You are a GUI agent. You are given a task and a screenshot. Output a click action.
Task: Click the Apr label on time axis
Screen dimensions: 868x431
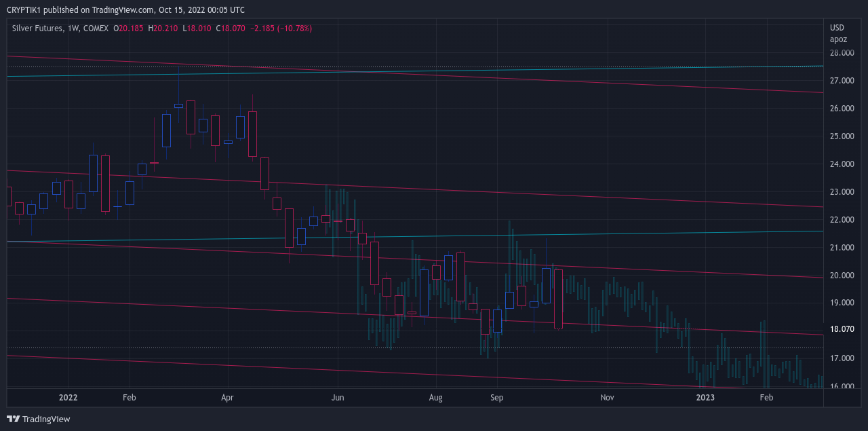227,398
